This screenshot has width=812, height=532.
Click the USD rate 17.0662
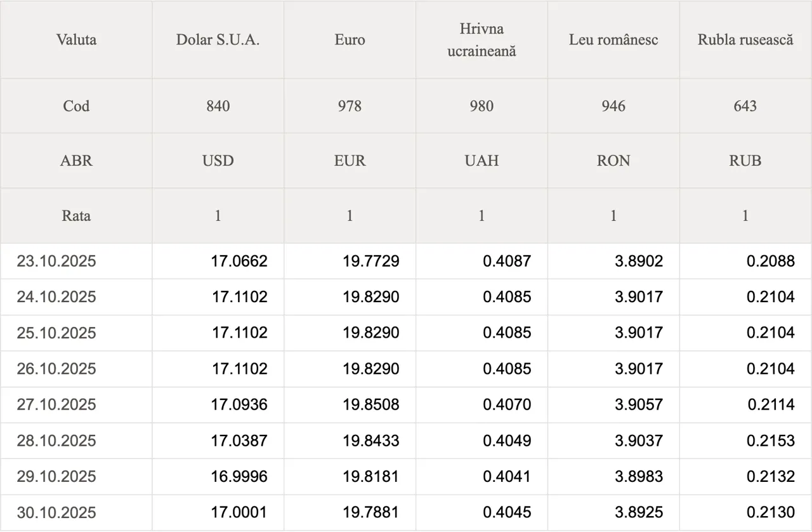[x=239, y=261]
